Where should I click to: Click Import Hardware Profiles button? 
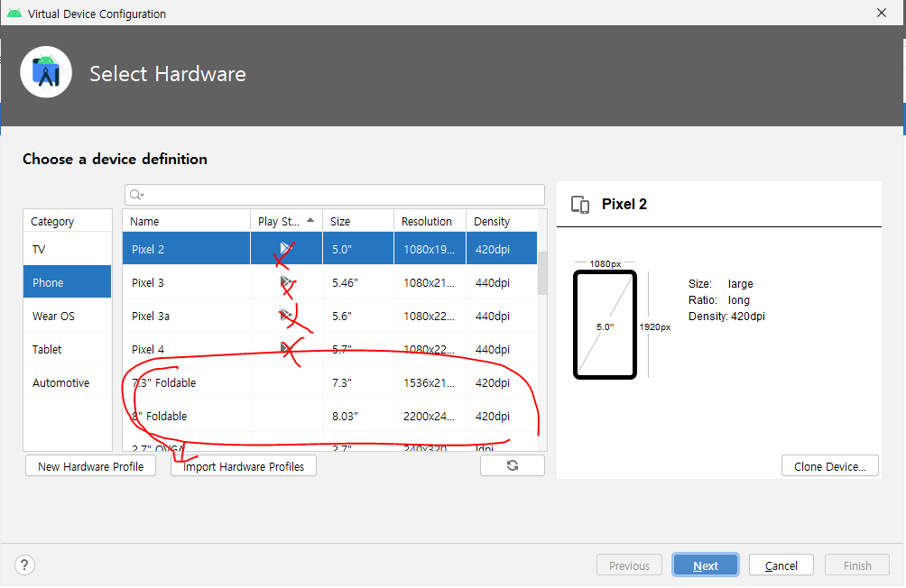point(244,465)
